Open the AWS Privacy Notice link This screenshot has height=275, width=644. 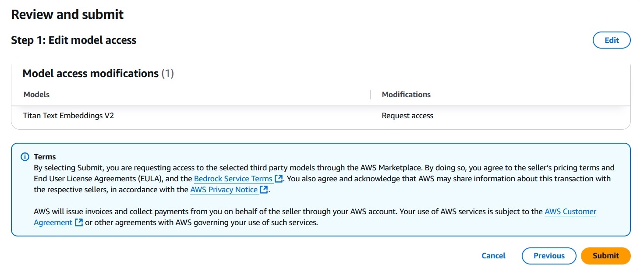click(x=224, y=189)
